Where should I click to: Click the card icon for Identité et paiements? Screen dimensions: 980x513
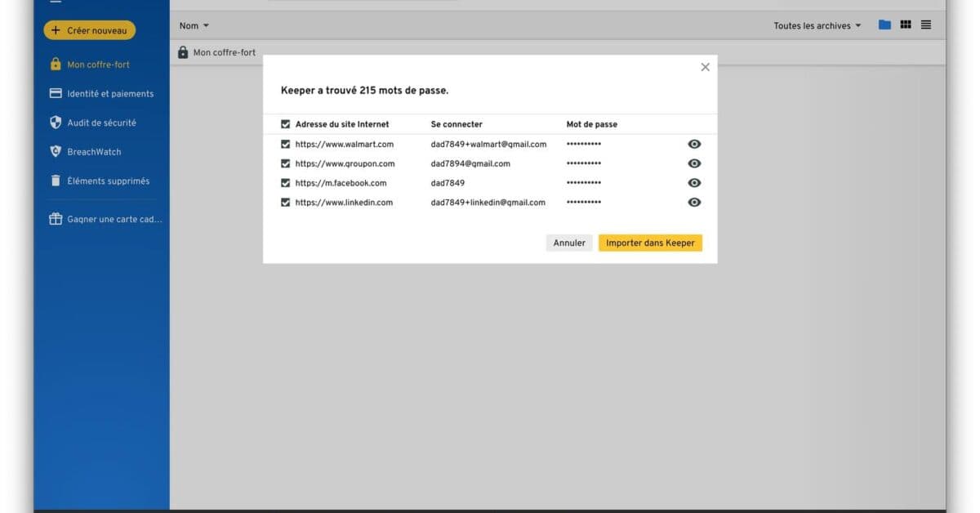pyautogui.click(x=56, y=93)
